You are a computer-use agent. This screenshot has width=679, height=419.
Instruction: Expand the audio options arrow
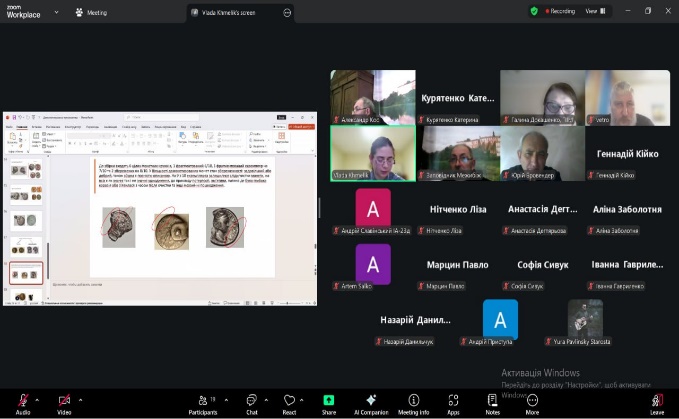pos(40,397)
